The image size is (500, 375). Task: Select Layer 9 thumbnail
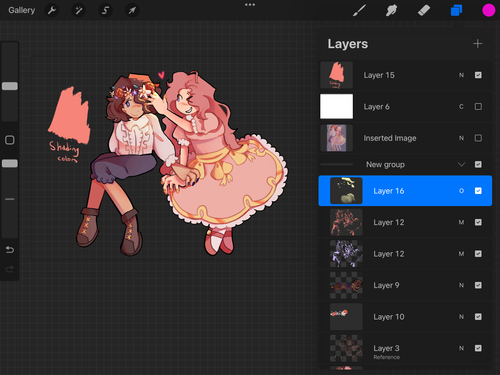coord(346,285)
